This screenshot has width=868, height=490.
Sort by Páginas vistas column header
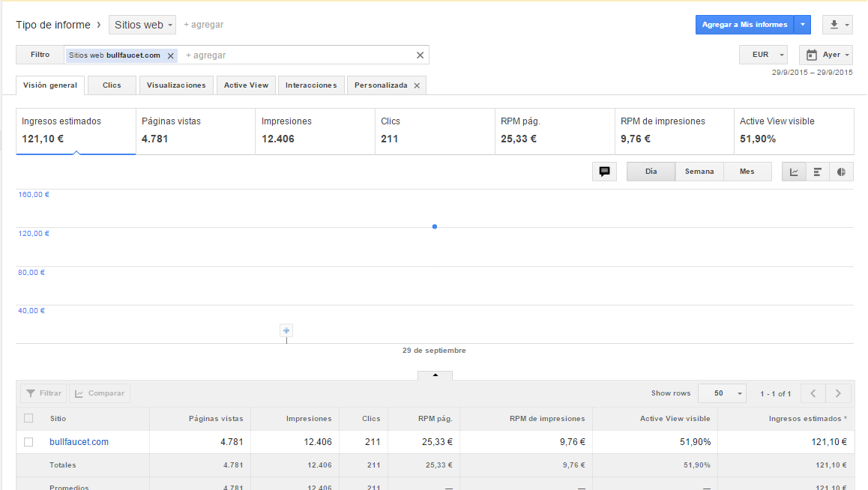[x=216, y=419]
